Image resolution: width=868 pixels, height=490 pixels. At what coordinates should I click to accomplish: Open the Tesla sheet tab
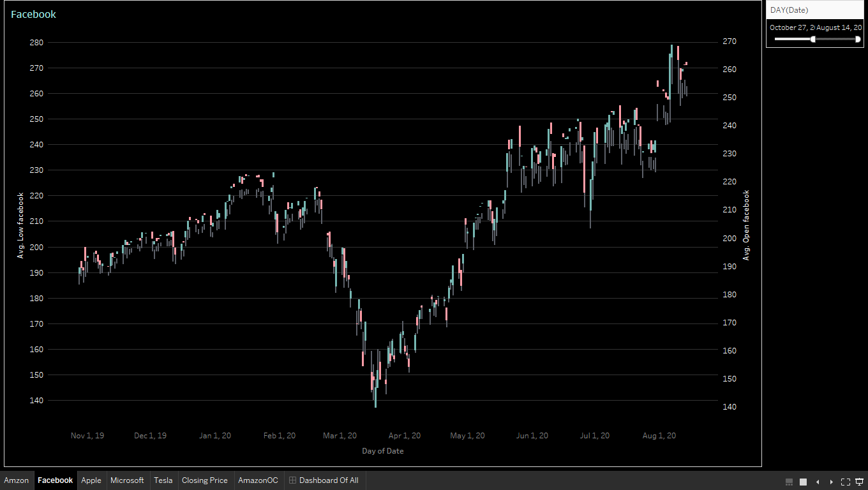163,480
